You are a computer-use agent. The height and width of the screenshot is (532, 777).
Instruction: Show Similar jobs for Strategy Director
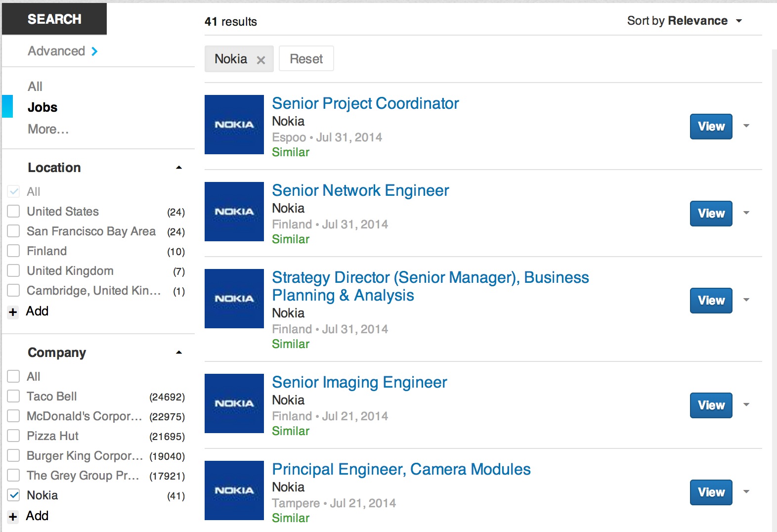291,344
